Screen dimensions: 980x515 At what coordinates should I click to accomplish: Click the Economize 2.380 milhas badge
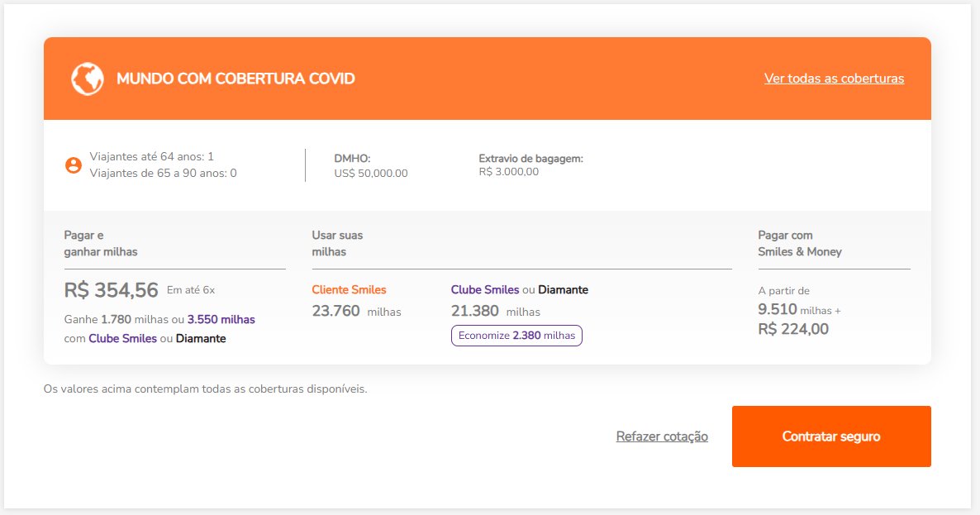pos(516,336)
